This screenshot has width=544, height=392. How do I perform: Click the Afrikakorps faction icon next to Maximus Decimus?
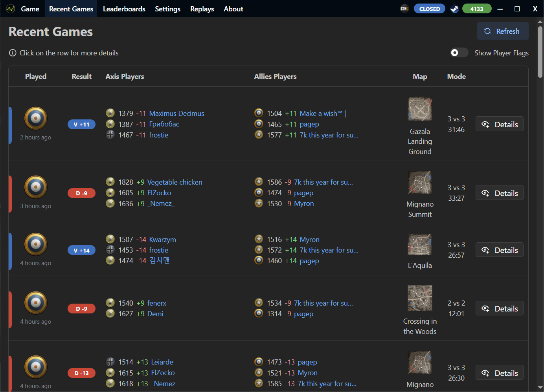[110, 113]
